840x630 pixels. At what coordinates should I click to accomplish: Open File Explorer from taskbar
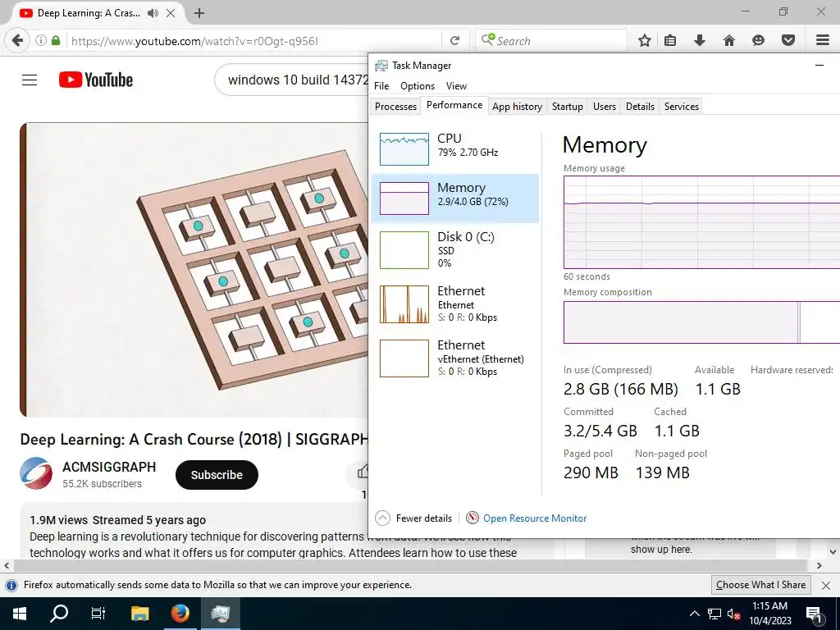tap(139, 614)
